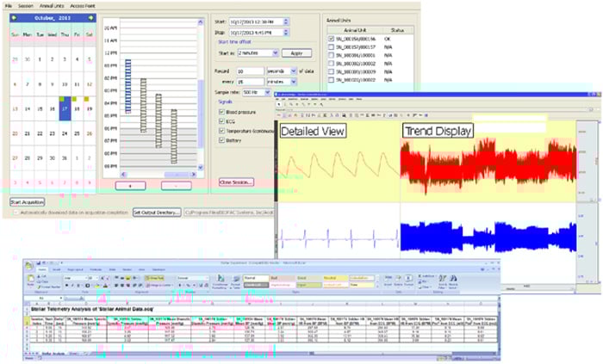Viewport: 603px width, 364px height.
Task: Go to previous month in calendar
Action: point(15,18)
